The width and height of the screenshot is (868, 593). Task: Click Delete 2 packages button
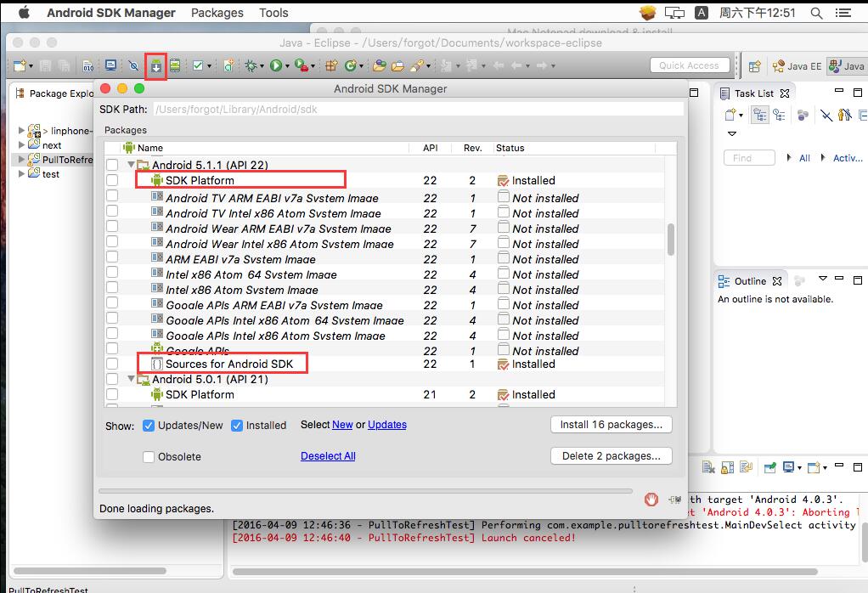click(x=612, y=455)
